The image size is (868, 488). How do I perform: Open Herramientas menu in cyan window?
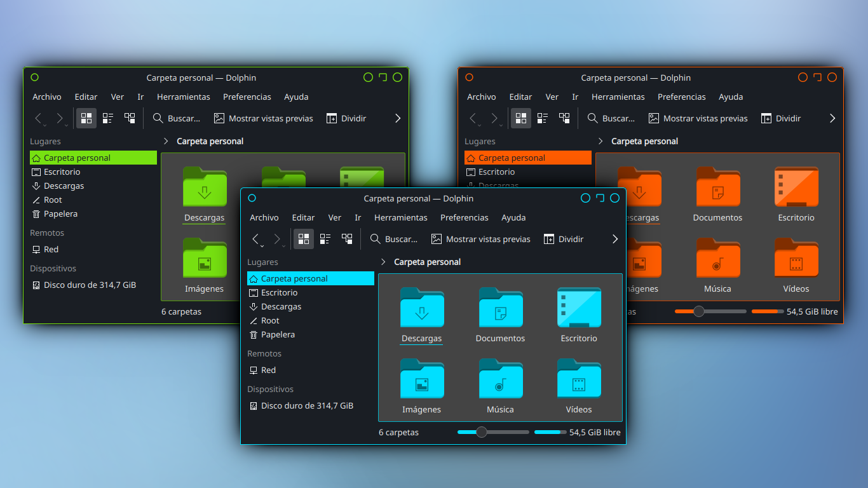click(x=401, y=217)
